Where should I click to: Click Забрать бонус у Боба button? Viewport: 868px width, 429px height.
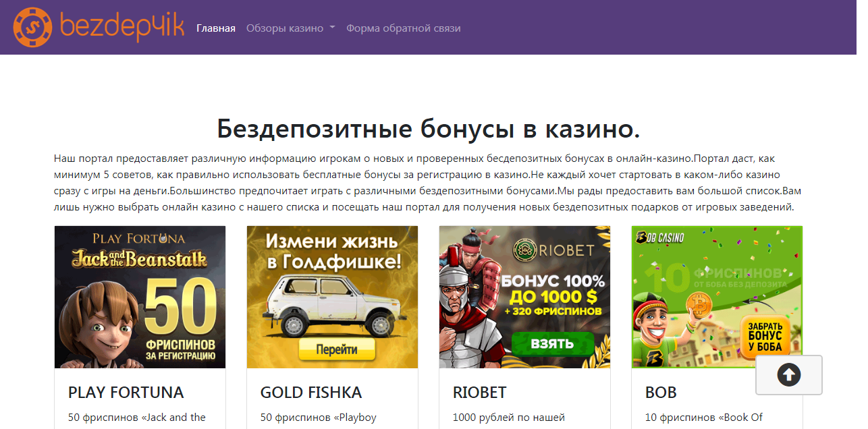765,336
